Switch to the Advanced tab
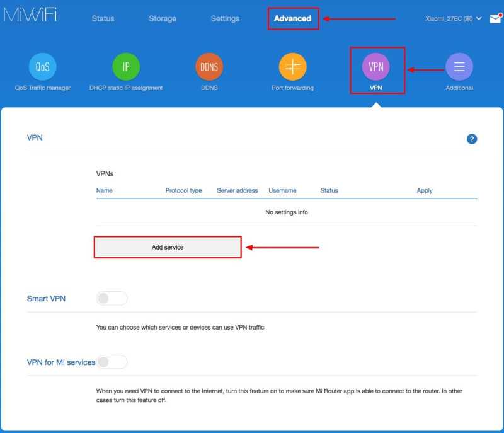This screenshot has width=504, height=433. tap(293, 19)
